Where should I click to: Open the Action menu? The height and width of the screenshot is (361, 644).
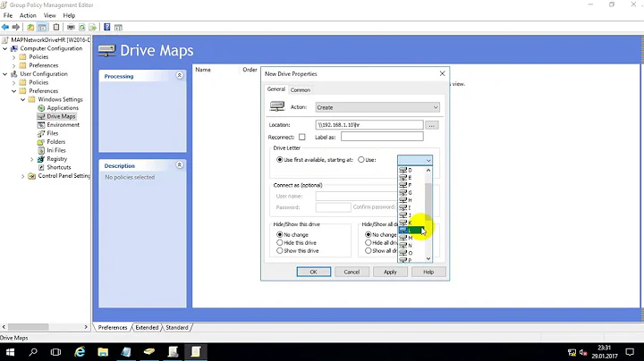pyautogui.click(x=28, y=15)
